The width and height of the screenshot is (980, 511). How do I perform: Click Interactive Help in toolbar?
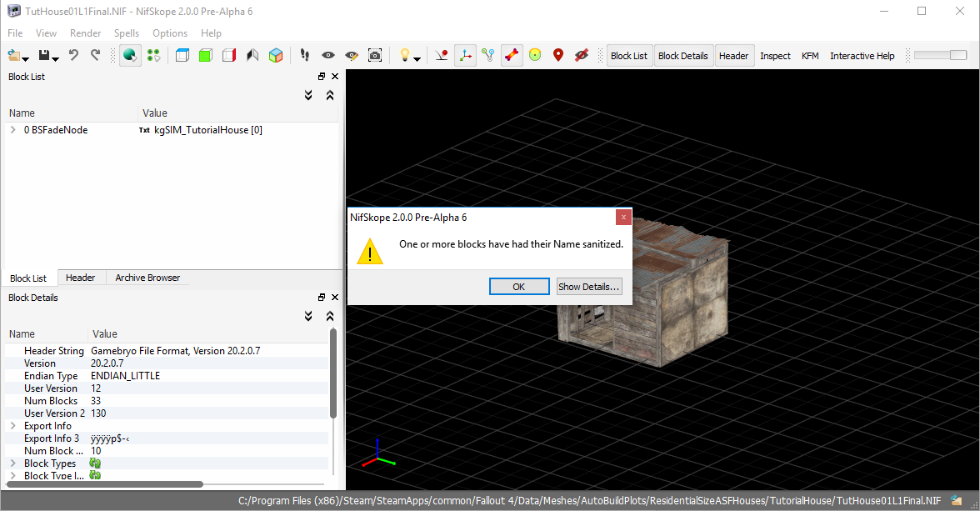click(862, 56)
